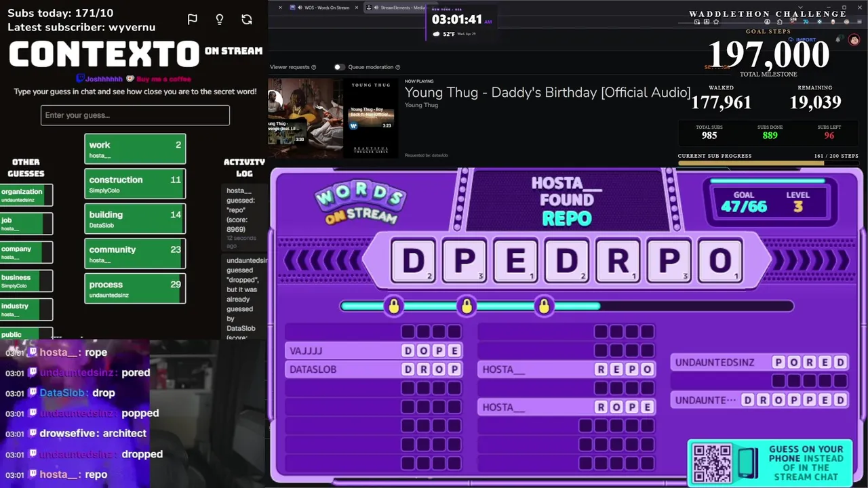
Task: Click the 'company' entry in Other Guesses
Action: [26, 252]
